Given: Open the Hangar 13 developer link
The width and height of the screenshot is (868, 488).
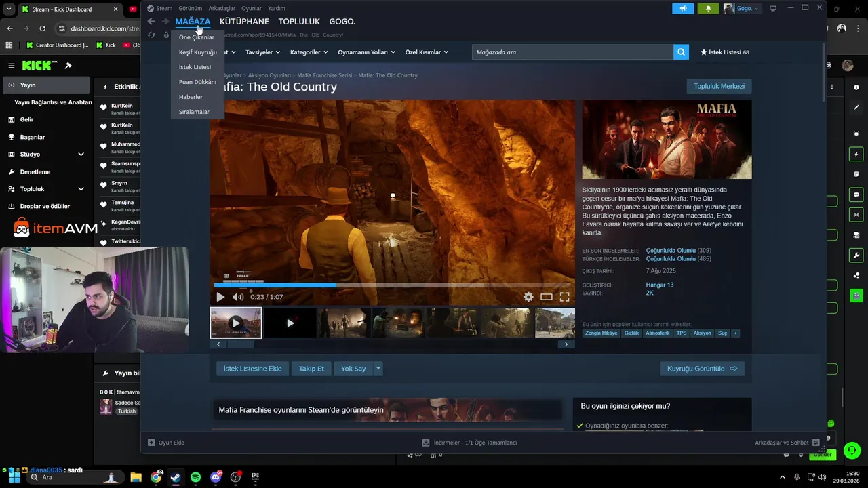Looking at the screenshot, I should coord(660,285).
